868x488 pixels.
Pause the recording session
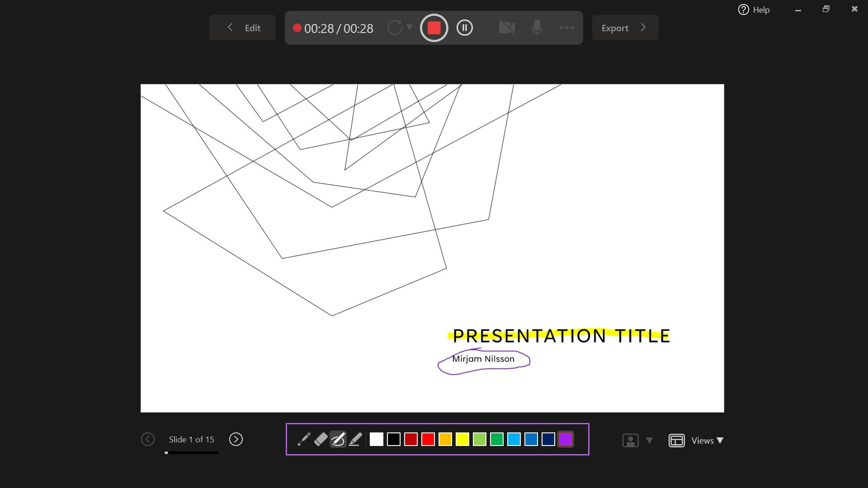click(464, 28)
